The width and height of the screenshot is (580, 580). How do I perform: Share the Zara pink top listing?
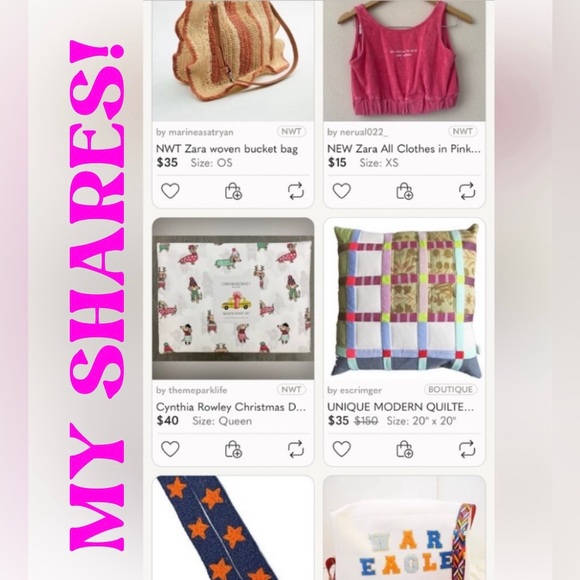pyautogui.click(x=467, y=191)
